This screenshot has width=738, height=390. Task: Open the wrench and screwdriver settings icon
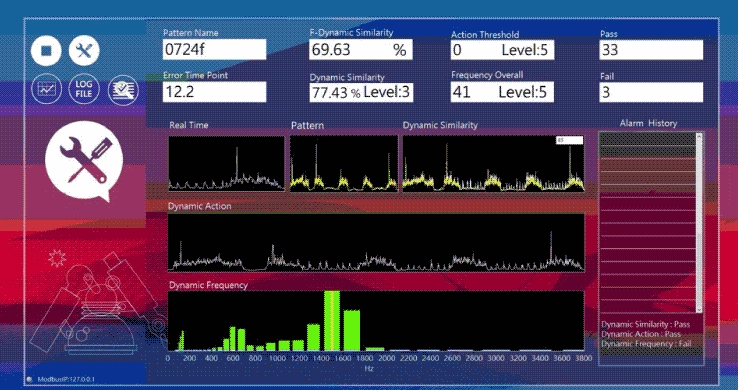pyautogui.click(x=84, y=50)
